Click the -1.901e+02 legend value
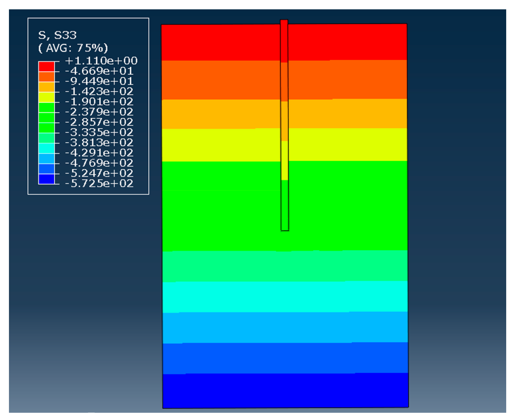The height and width of the screenshot is (420, 514). 99,102
